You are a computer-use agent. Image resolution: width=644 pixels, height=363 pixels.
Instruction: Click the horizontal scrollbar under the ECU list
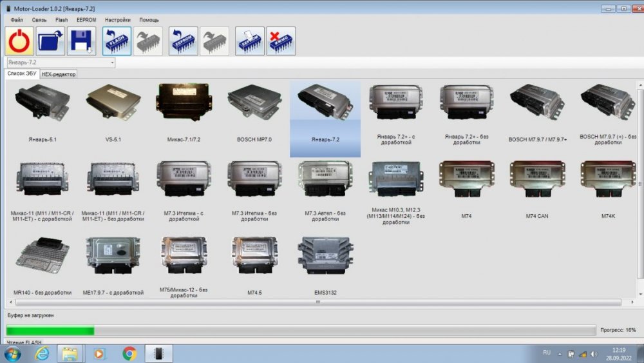coord(317,302)
